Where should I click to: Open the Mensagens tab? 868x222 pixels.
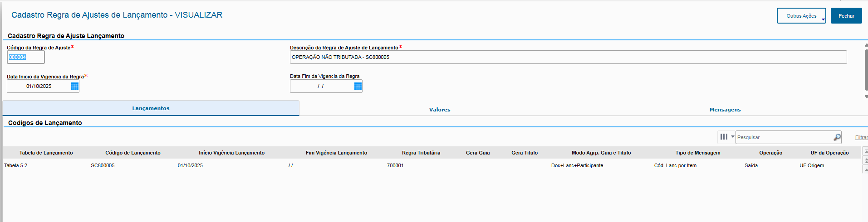tap(725, 110)
